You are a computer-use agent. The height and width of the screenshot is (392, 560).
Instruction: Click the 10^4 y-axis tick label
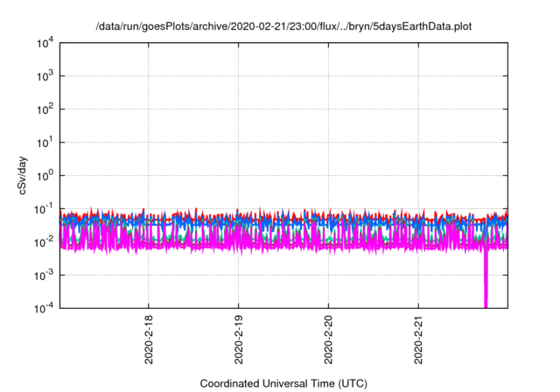point(45,44)
